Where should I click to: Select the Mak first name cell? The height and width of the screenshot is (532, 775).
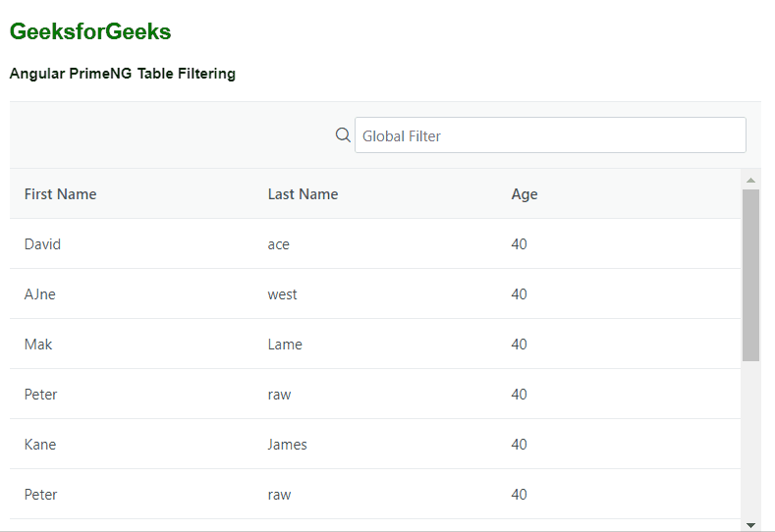38,345
